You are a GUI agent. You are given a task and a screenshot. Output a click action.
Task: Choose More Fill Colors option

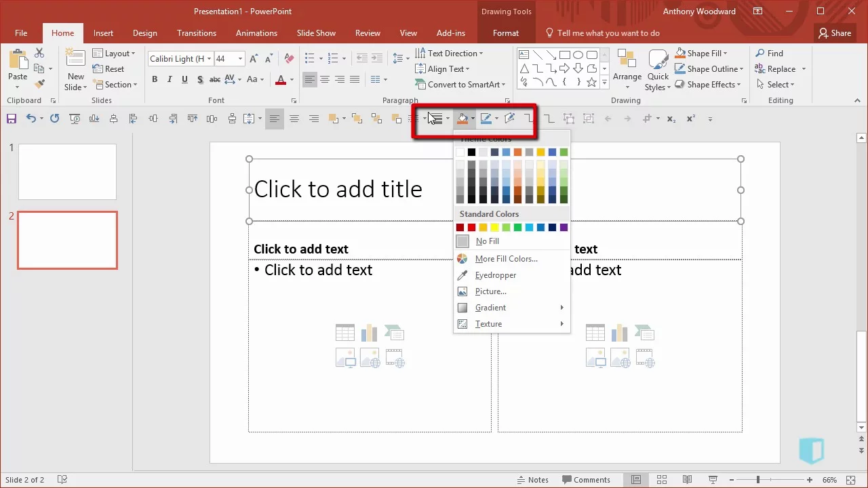tap(511, 259)
